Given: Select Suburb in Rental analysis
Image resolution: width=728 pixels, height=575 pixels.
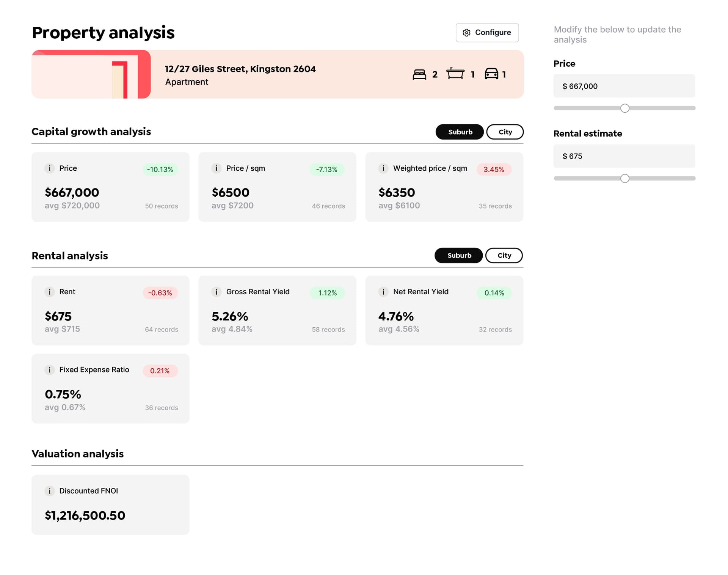Looking at the screenshot, I should click(459, 256).
